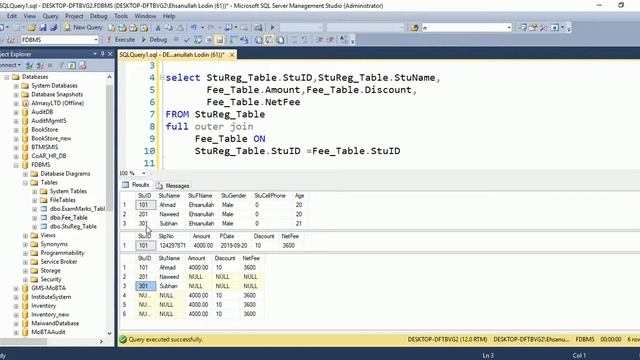640x360 pixels.
Task: Open the Help menu
Action: click(169, 16)
